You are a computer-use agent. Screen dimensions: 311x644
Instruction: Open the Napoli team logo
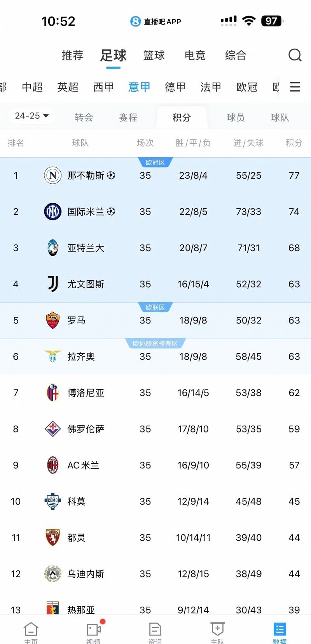pyautogui.click(x=52, y=175)
